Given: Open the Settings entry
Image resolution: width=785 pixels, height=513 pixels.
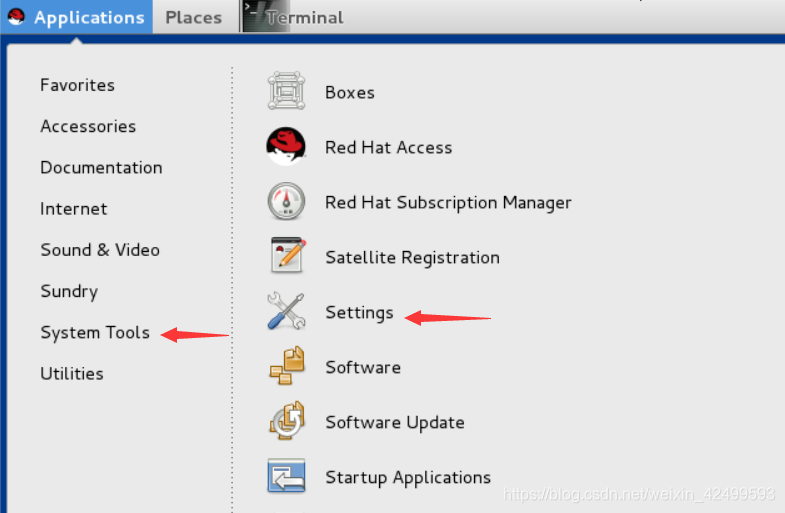Looking at the screenshot, I should 359,312.
